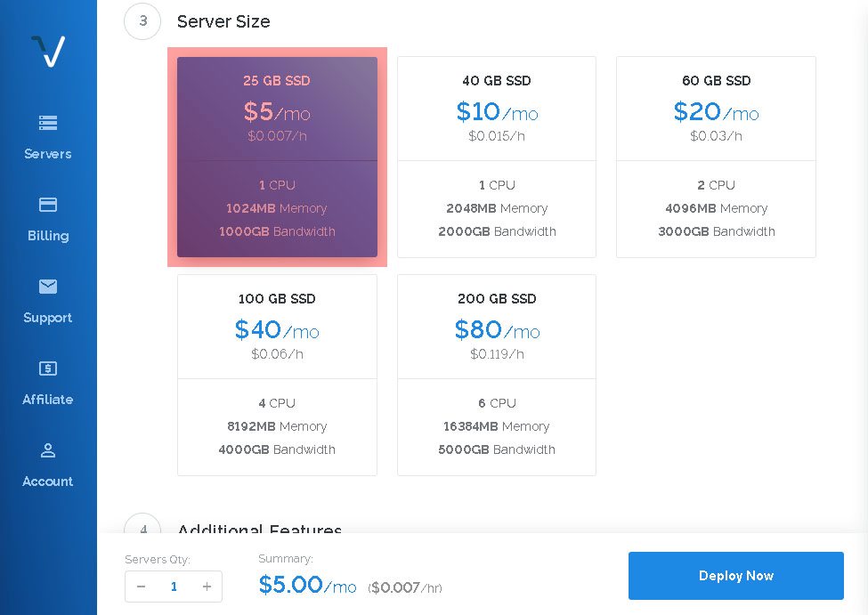Open the Affiliate dollar icon
The image size is (868, 615).
[x=47, y=368]
